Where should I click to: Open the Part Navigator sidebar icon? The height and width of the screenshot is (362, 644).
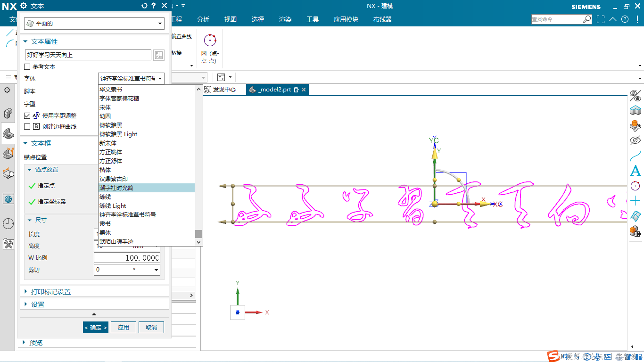[8, 133]
